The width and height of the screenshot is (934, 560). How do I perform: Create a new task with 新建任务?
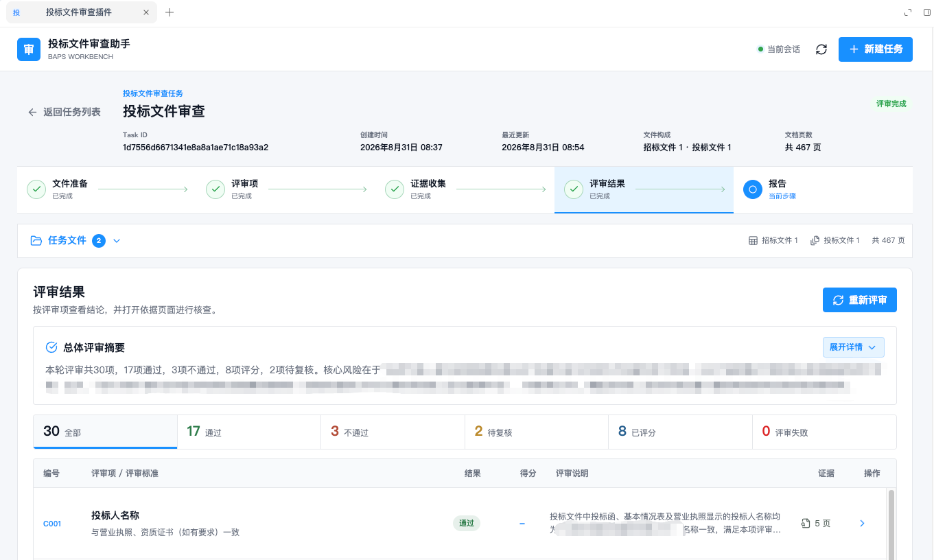pos(876,49)
